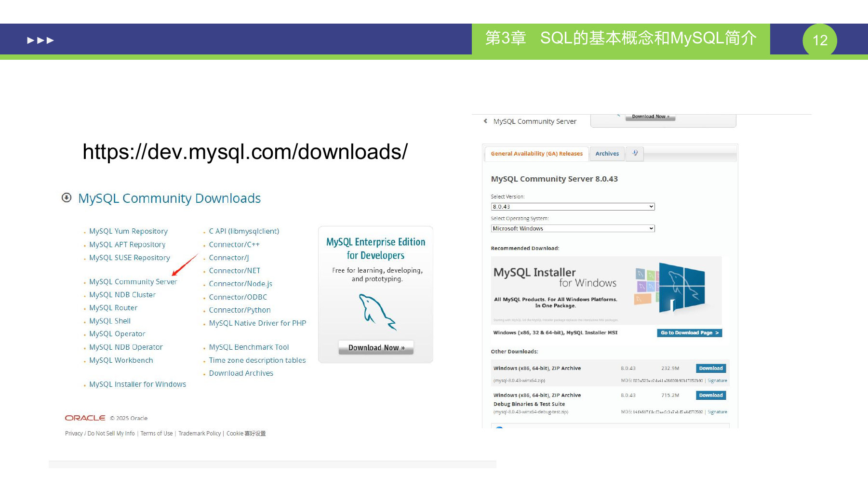Open MySQL Shell link
The width and height of the screenshot is (868, 488).
[110, 321]
